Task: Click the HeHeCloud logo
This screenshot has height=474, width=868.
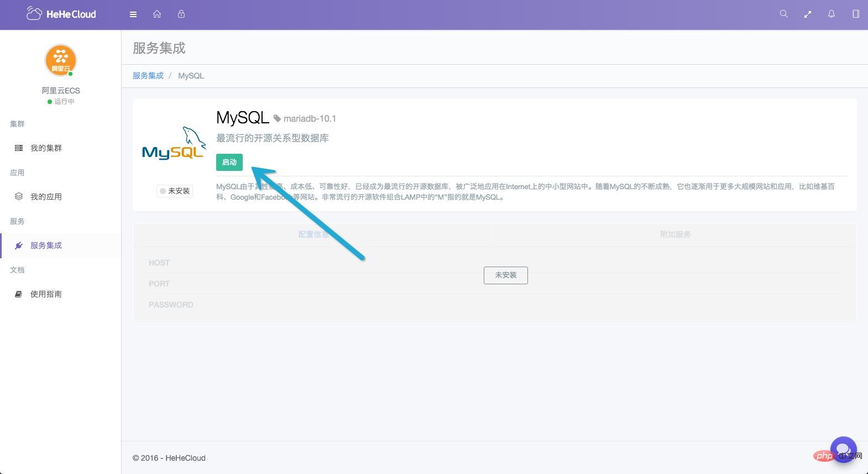Action: coord(61,14)
